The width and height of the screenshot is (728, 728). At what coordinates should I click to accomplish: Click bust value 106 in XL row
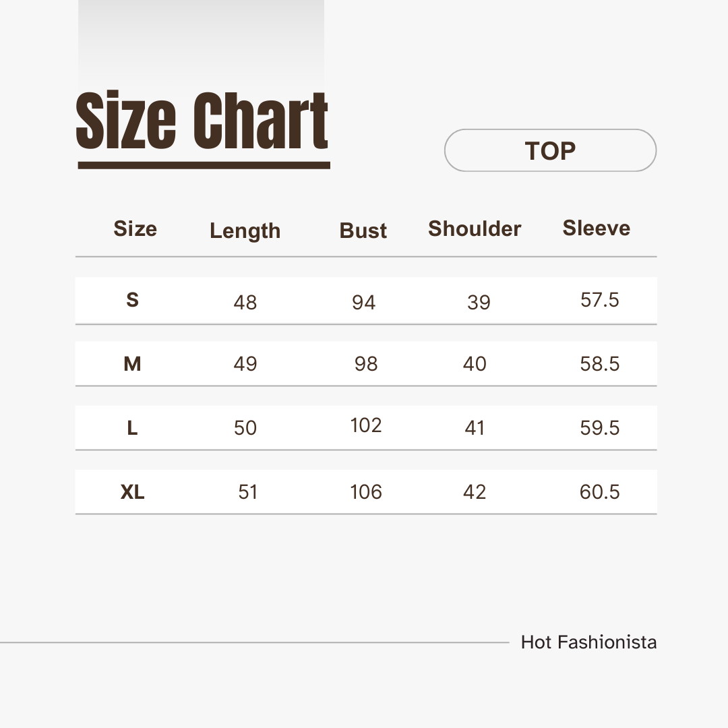pos(366,492)
